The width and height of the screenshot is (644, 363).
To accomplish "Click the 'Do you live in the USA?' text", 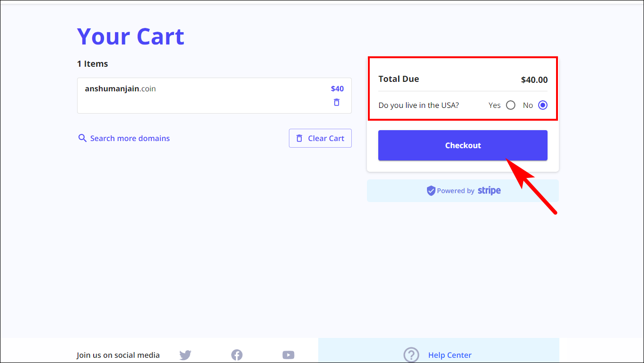I will [x=419, y=105].
